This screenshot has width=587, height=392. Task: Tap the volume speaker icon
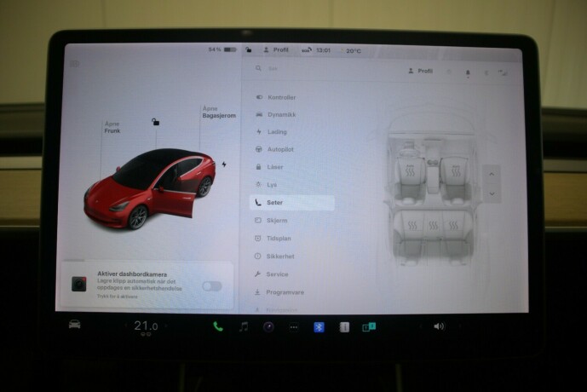tap(439, 326)
